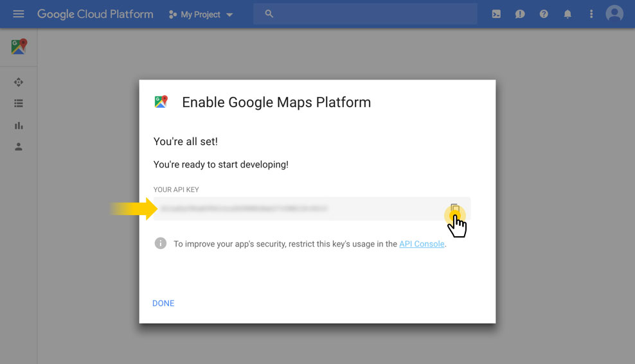Open the APIs list icon in sidebar
This screenshot has height=364, width=635.
19,103
